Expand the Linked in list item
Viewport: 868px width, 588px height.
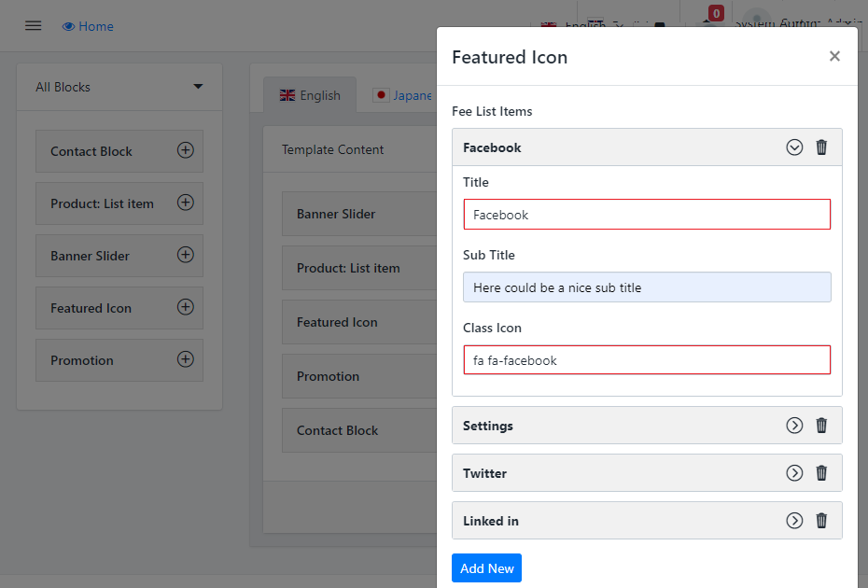(x=794, y=521)
